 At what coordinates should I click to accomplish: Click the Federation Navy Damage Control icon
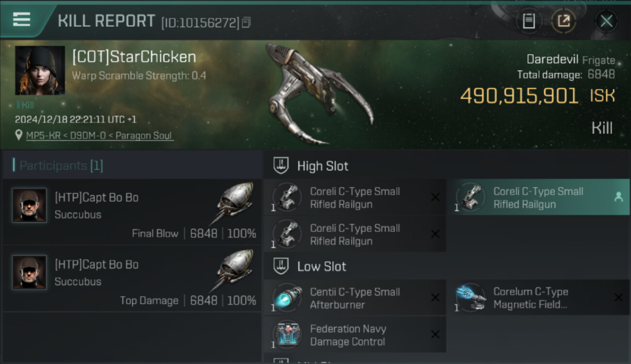tap(287, 334)
